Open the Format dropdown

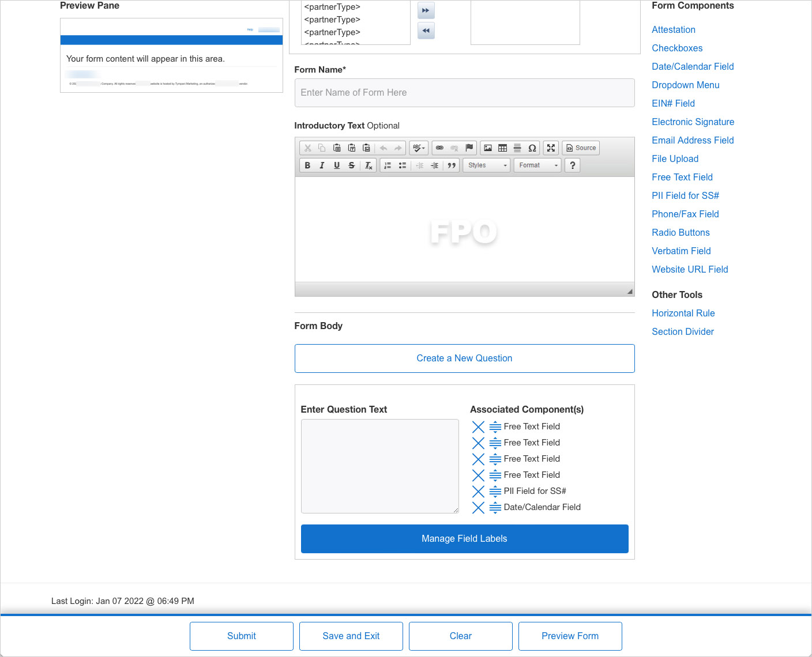click(x=537, y=165)
